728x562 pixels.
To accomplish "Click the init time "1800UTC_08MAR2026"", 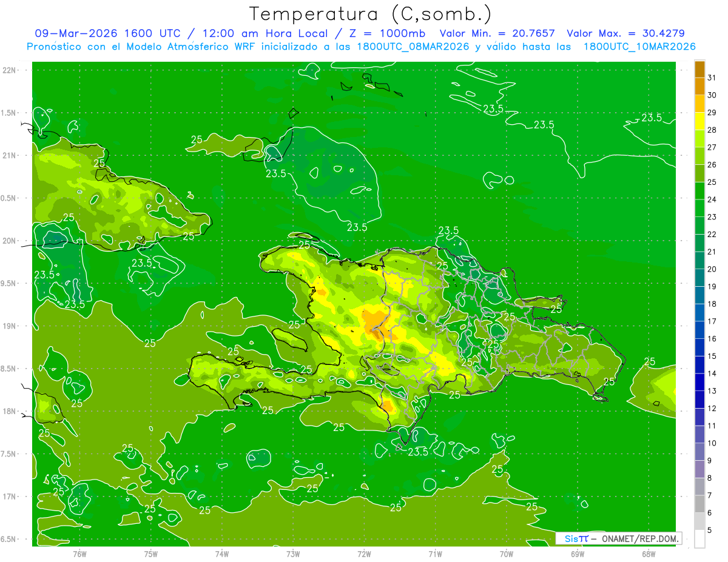I will click(x=411, y=47).
